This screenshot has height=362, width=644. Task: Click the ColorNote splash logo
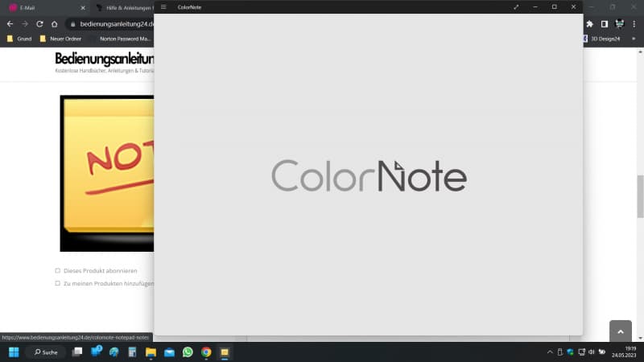tap(369, 175)
